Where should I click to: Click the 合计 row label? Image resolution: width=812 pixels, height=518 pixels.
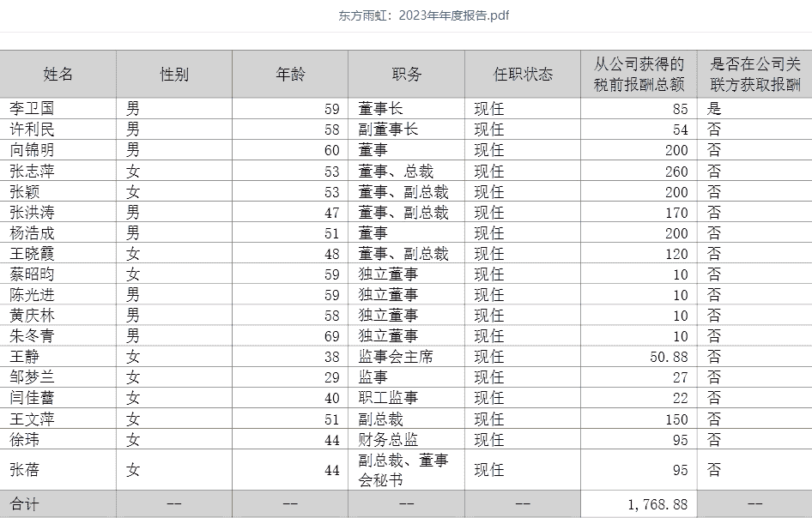tap(24, 504)
